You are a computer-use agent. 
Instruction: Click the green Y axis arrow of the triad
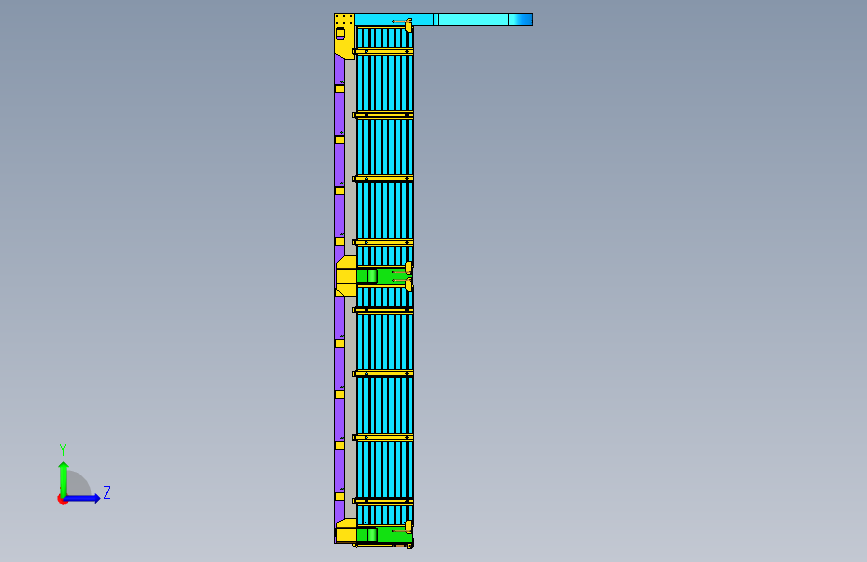tap(64, 478)
